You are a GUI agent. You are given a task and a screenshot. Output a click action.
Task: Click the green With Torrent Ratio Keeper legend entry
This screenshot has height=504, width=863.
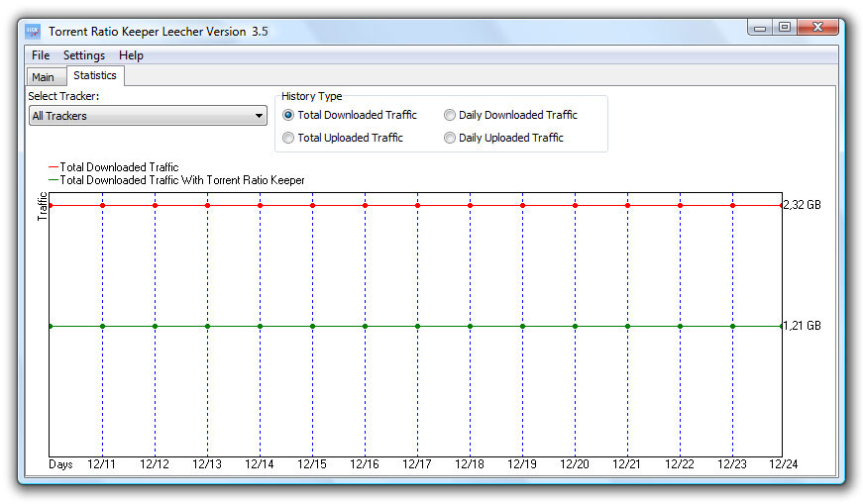click(176, 180)
